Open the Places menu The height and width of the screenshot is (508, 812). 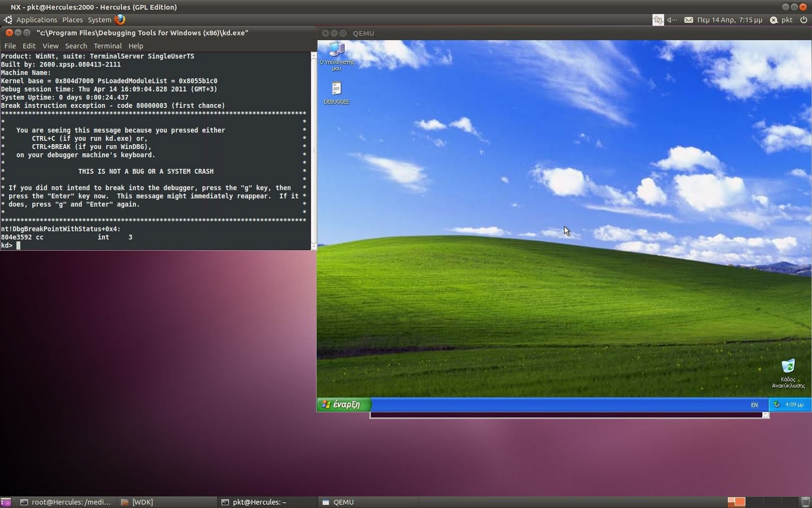[72, 20]
